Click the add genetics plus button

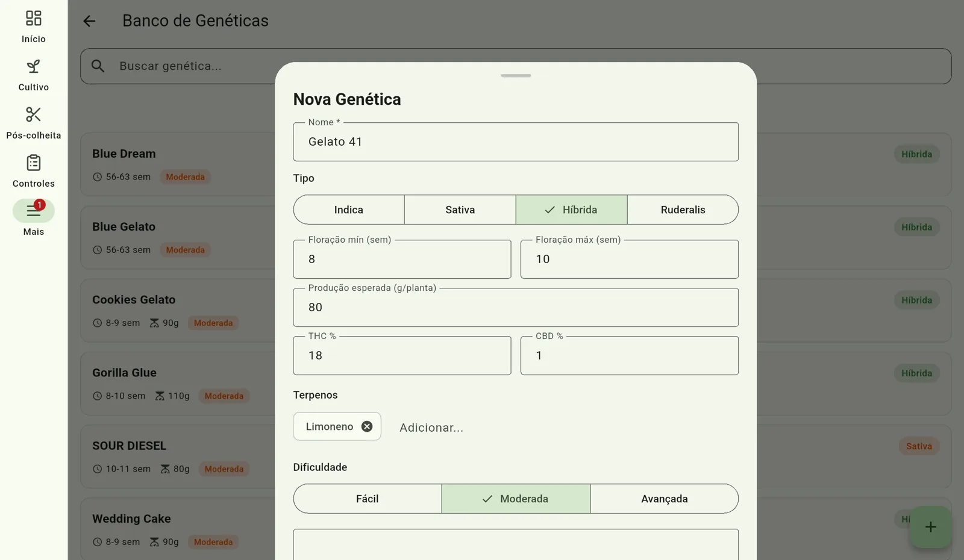click(930, 527)
